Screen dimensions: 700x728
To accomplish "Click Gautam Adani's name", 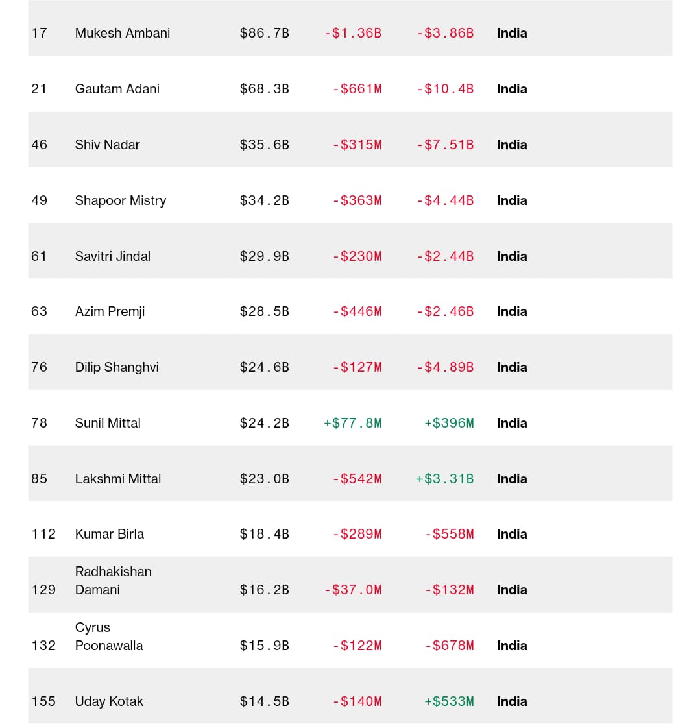I will click(117, 89).
